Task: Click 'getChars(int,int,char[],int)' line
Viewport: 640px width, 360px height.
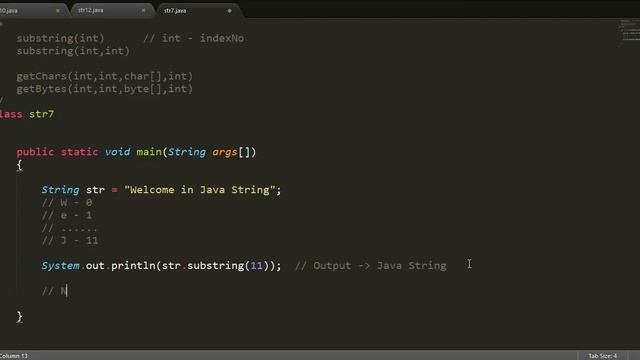Action: click(104, 76)
